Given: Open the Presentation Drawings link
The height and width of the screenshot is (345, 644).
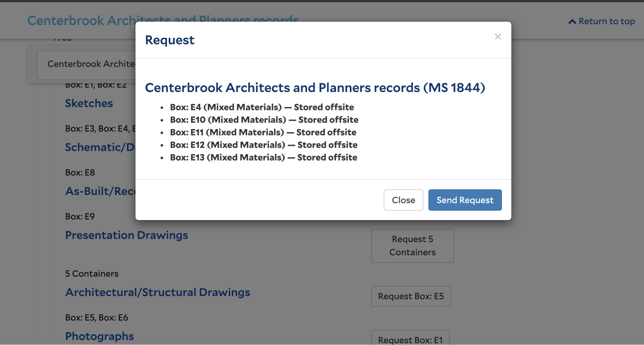Looking at the screenshot, I should [127, 235].
